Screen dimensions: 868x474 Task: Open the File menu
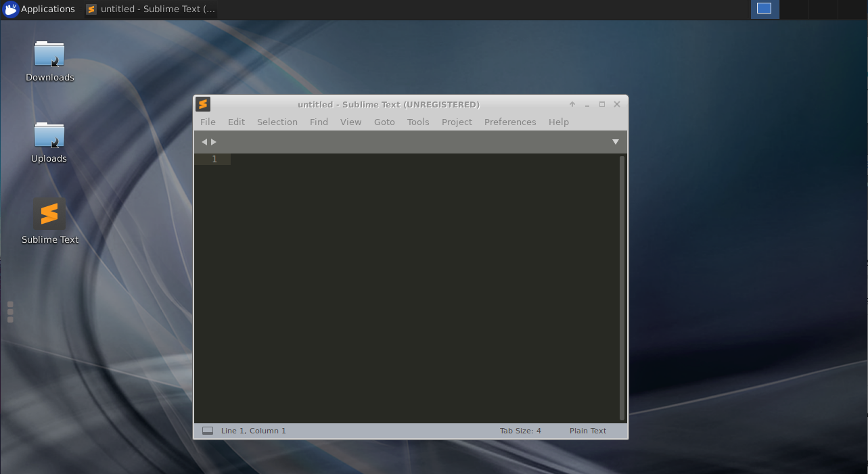coord(208,122)
